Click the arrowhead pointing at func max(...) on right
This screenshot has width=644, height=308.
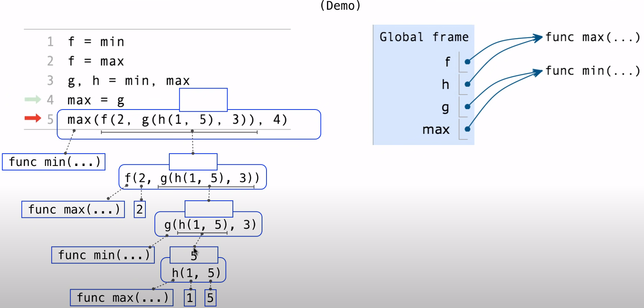pos(538,37)
